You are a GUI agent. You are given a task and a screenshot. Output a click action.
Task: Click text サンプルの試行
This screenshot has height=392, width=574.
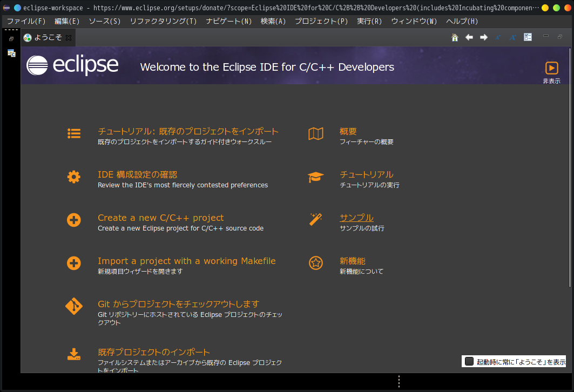[362, 228]
